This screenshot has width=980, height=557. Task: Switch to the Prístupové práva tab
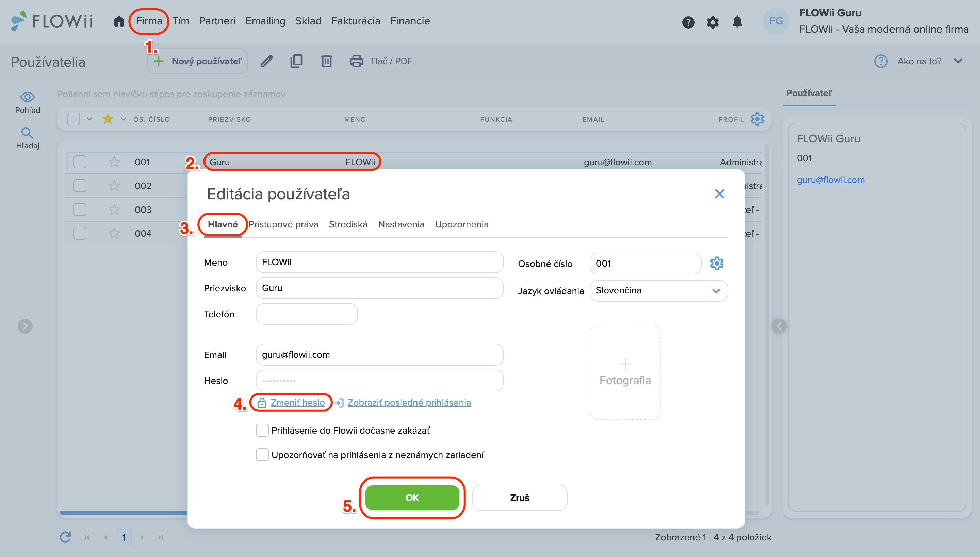click(283, 224)
